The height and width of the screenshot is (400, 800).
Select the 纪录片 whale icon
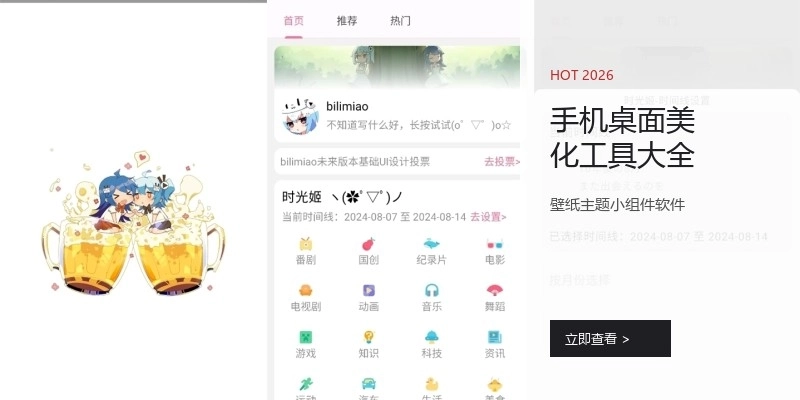432,244
